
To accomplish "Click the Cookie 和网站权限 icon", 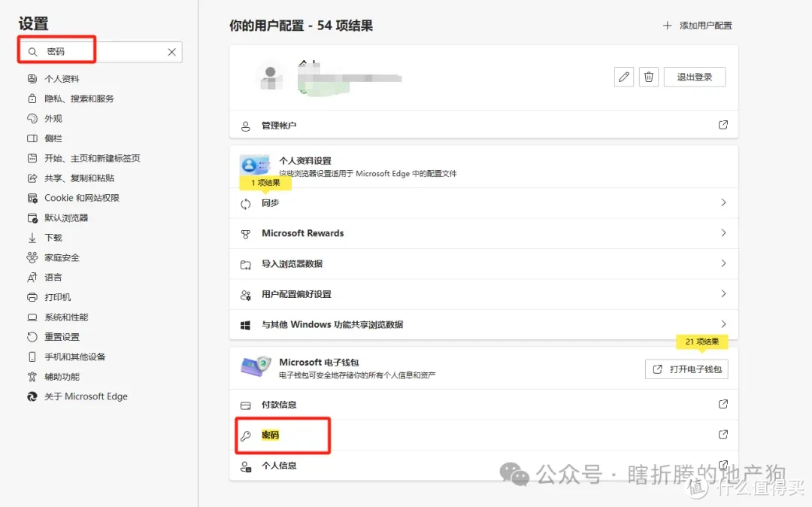I will (x=32, y=198).
